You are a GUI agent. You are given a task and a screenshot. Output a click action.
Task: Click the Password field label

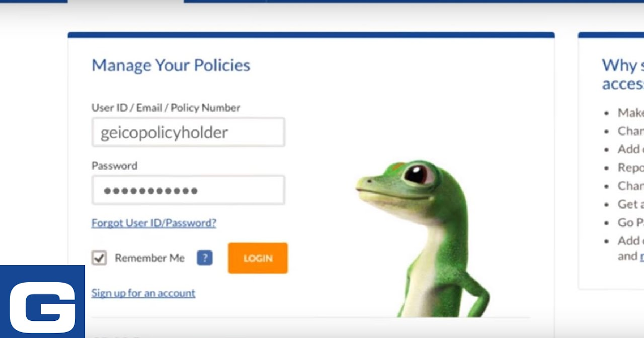click(x=114, y=166)
